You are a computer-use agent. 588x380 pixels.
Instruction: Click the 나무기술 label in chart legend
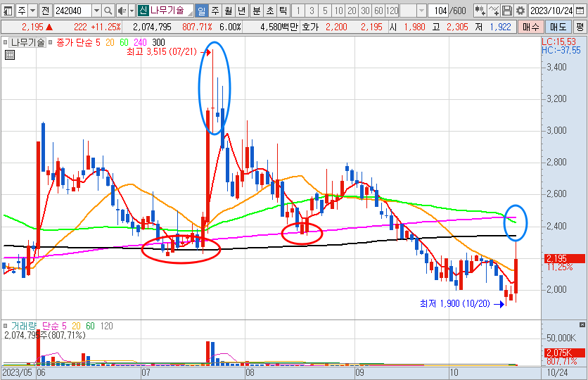click(27, 42)
